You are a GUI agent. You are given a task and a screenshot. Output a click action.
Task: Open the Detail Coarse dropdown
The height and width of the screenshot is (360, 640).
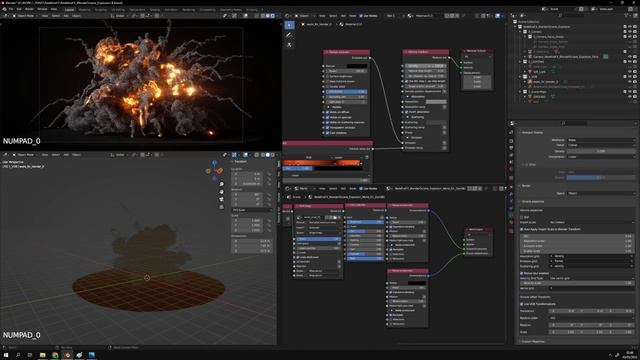601,145
